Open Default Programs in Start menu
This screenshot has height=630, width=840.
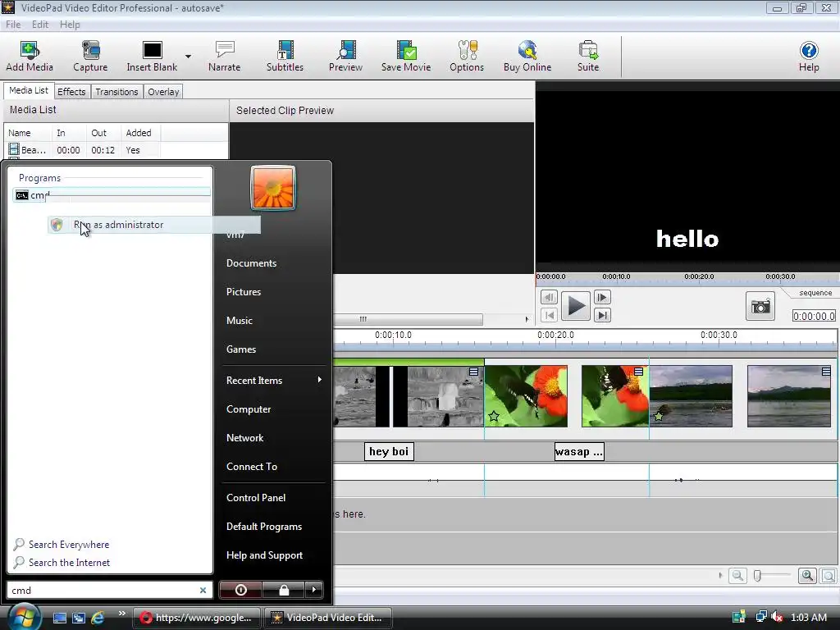tap(263, 527)
